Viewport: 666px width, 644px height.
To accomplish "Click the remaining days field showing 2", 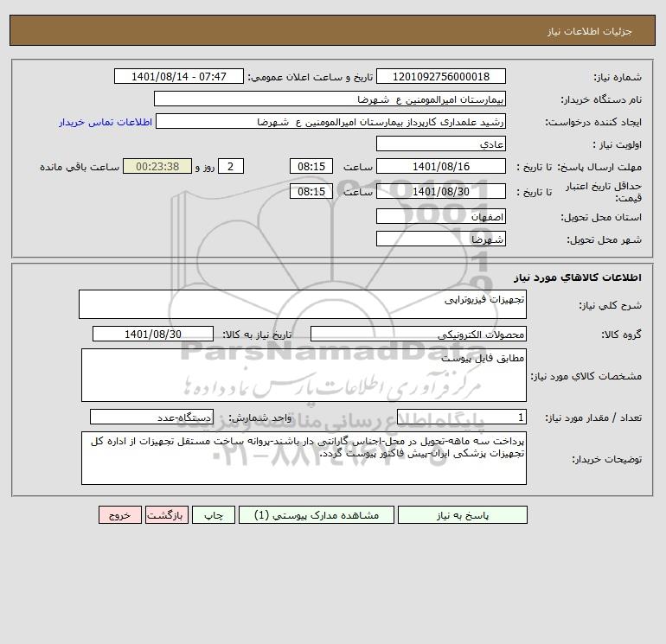I will 231,167.
